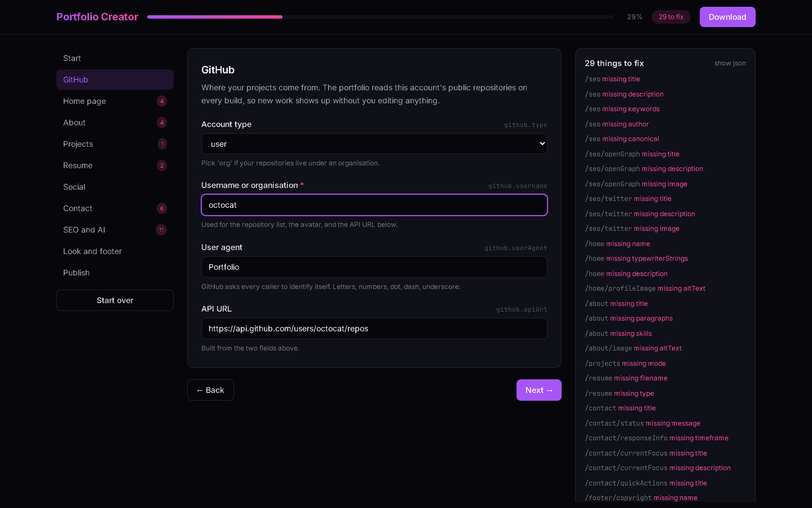Click the 29% progress label

(x=634, y=17)
